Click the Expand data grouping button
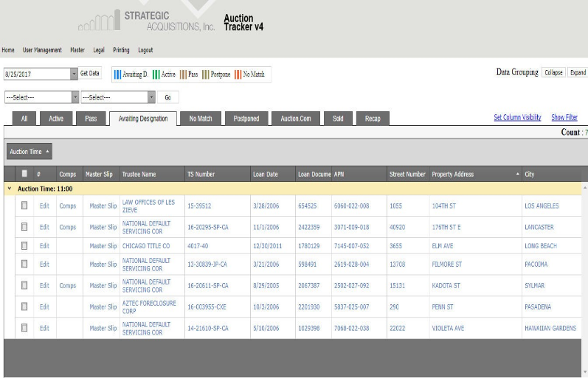 pos(578,73)
